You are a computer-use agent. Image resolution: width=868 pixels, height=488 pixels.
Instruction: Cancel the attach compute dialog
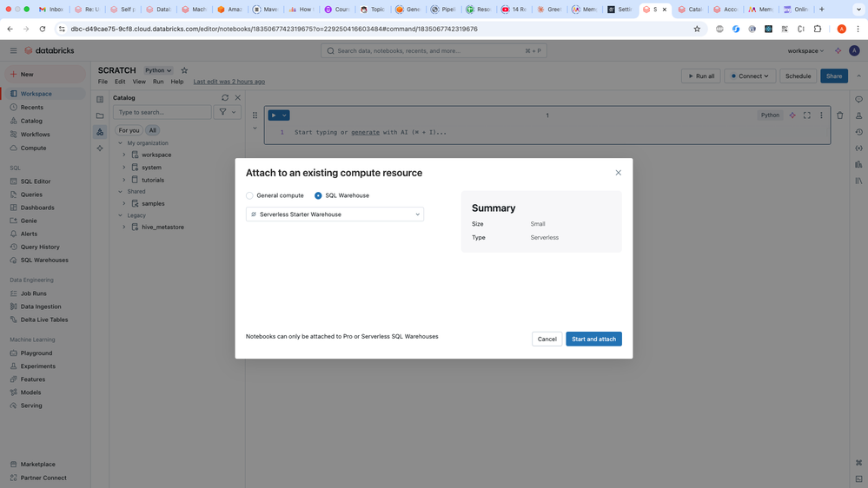[x=547, y=339]
